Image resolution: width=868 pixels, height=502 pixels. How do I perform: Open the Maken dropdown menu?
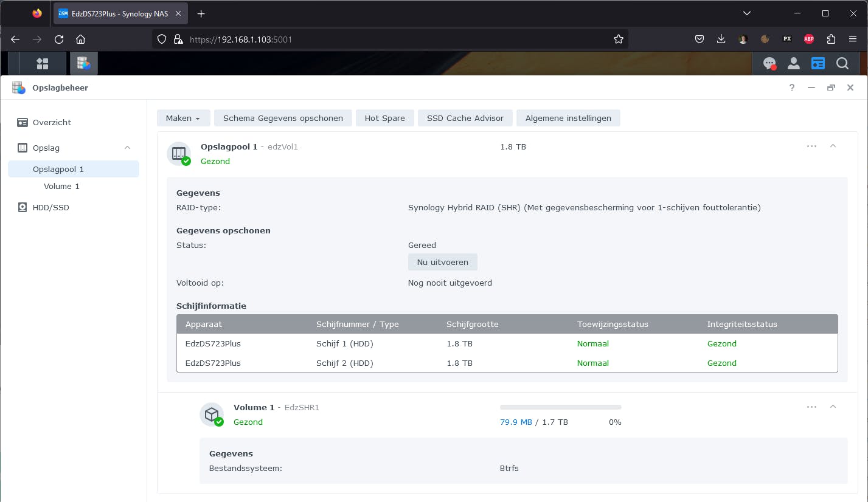pos(183,118)
